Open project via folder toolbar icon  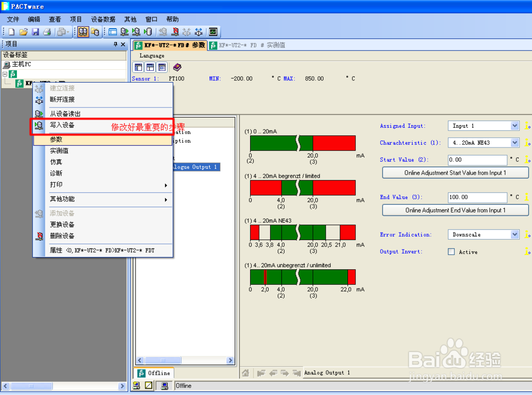click(x=23, y=32)
